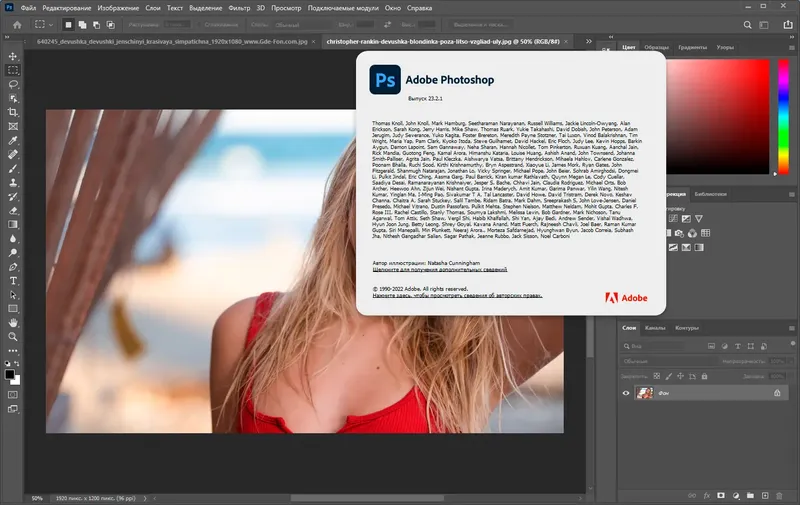Image resolution: width=800 pixels, height=505 pixels.
Task: Enable New selection mode
Action: [x=68, y=24]
